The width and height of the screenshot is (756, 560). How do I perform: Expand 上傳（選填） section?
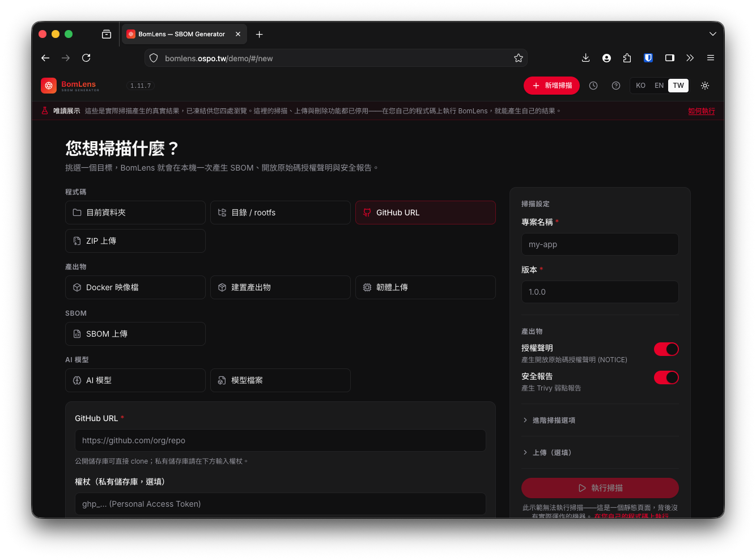click(x=600, y=452)
